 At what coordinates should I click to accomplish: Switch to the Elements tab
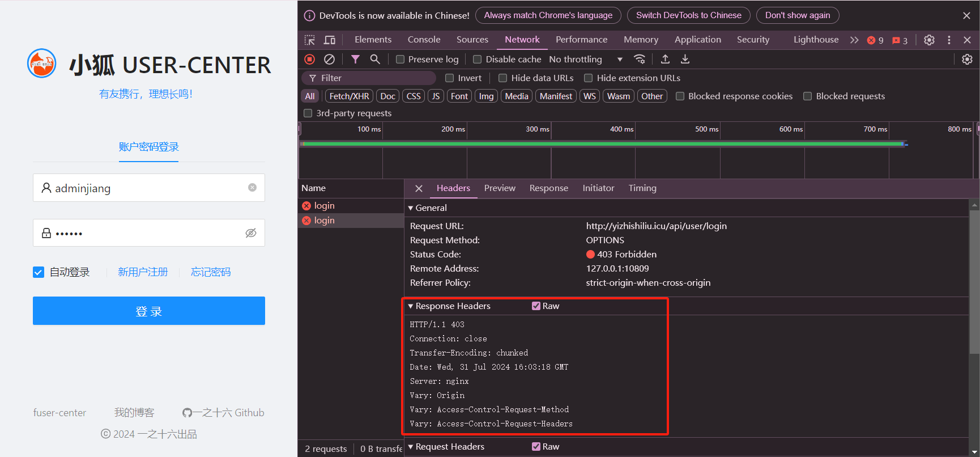tap(373, 40)
